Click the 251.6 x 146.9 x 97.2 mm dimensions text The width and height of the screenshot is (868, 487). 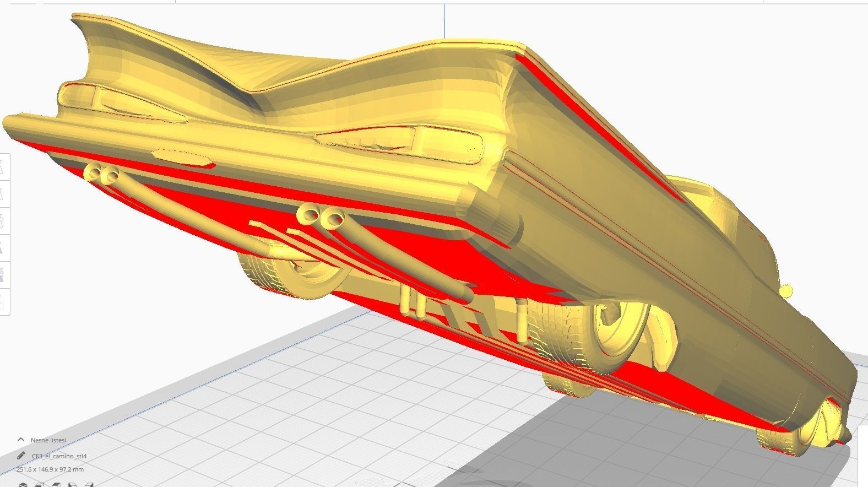(x=50, y=469)
